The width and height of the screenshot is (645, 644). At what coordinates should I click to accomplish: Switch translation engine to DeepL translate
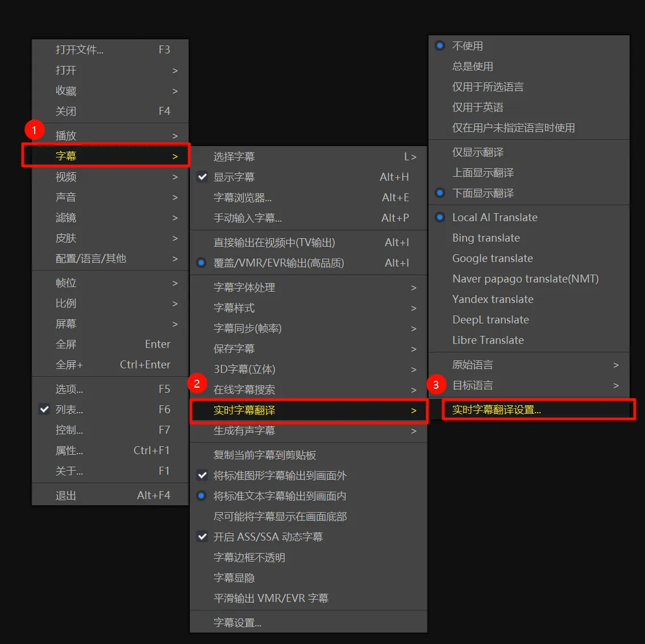click(x=490, y=319)
